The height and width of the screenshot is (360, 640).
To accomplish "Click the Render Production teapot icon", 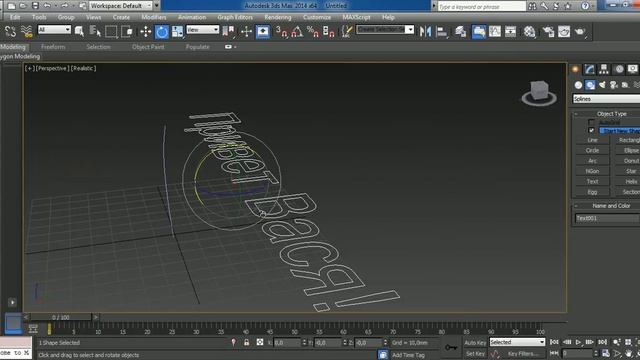I will coord(580,31).
